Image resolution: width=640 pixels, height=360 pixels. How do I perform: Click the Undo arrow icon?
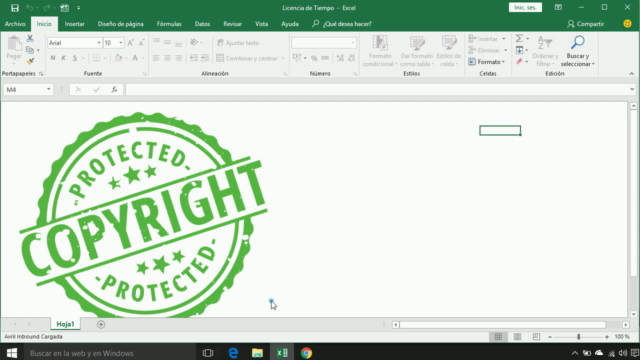click(x=29, y=8)
